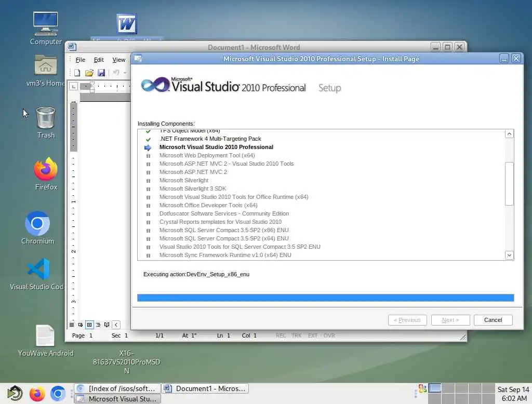Click the clock showing Sat Sep 14
This screenshot has height=404, width=532.
coord(513,394)
